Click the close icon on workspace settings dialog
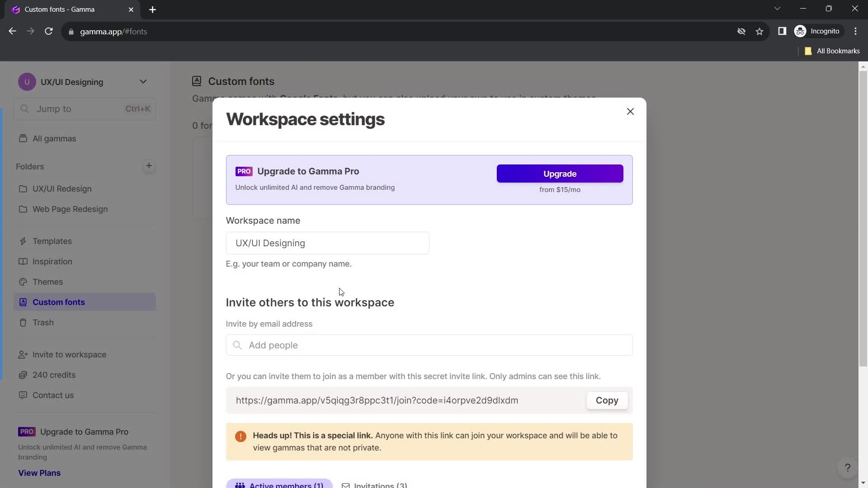The image size is (868, 488). pyautogui.click(x=630, y=112)
